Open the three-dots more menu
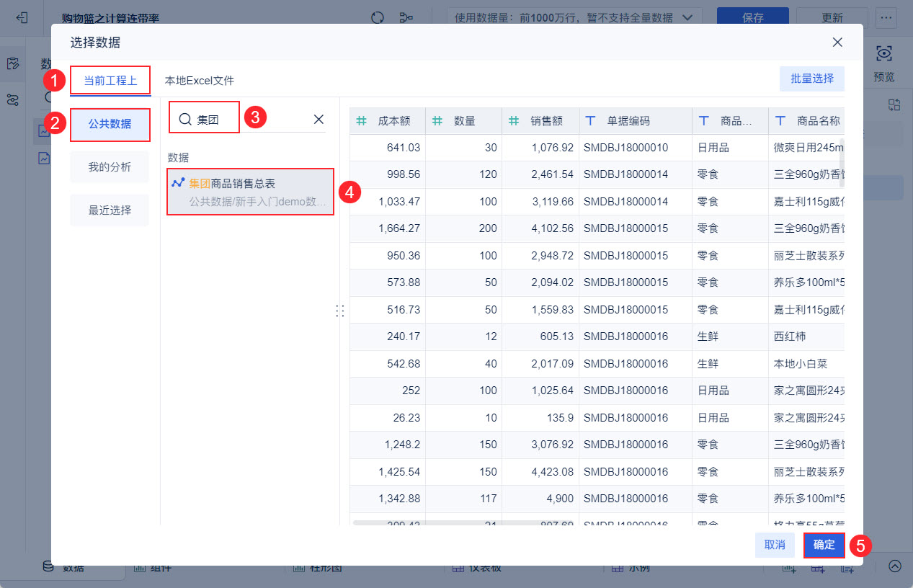Screen dimensions: 913x588 [886, 17]
